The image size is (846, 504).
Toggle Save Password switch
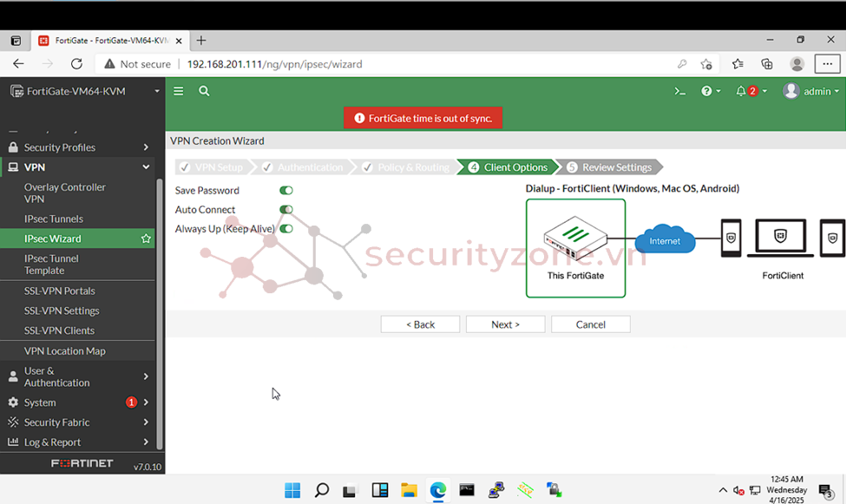point(286,191)
